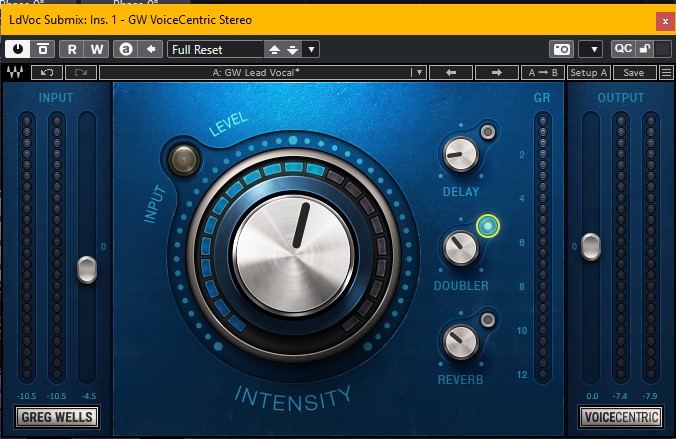Click the Reverb knob
Image resolution: width=676 pixels, height=439 pixels.
tap(461, 342)
